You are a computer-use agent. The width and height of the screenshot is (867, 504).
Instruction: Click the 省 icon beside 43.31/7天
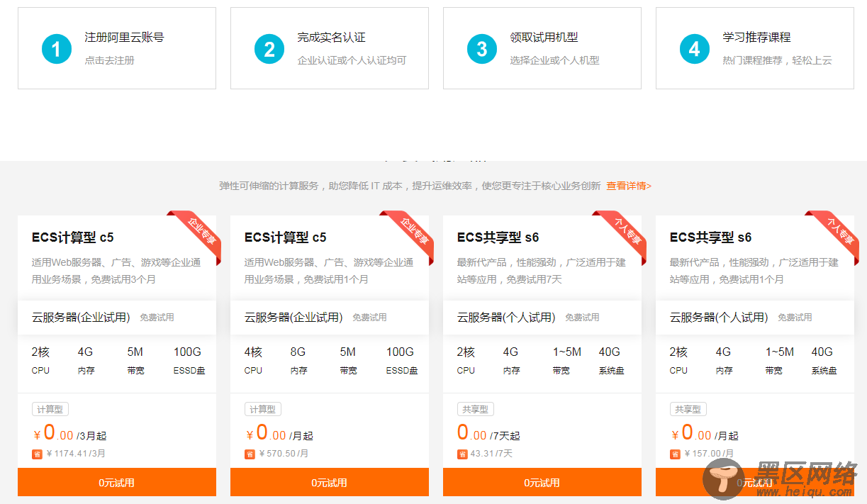(x=462, y=454)
